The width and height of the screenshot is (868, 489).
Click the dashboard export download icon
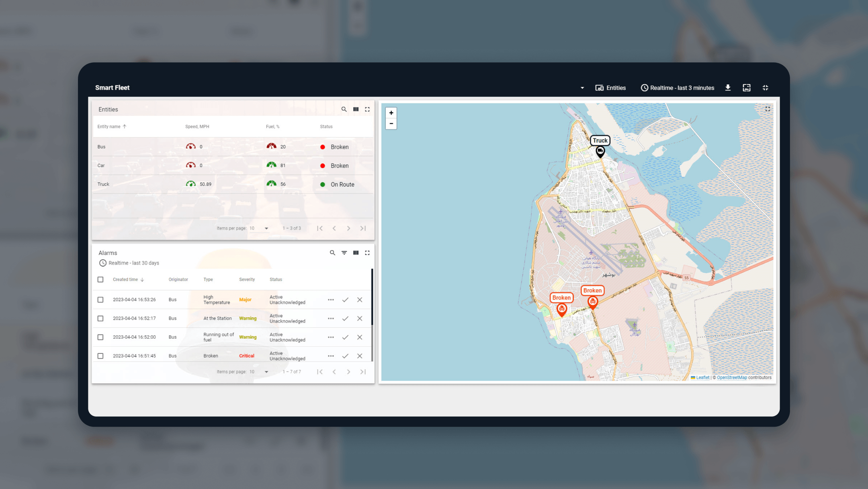click(x=728, y=88)
